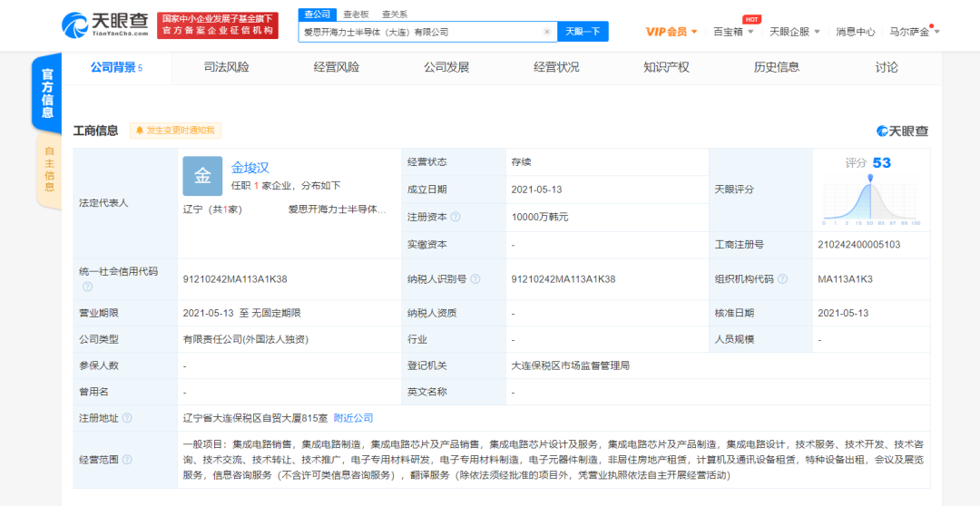Click the help icon beside 经营范围

point(128,460)
